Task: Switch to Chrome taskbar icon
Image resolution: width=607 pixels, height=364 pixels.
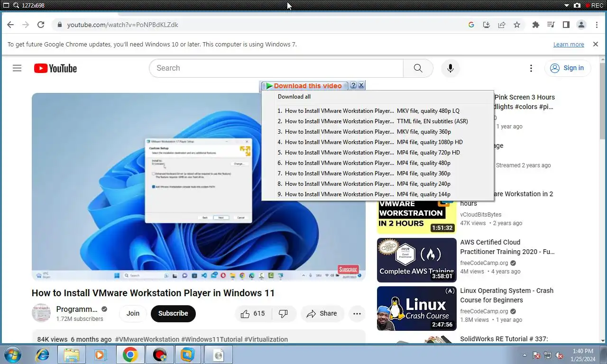Action: coord(130,355)
